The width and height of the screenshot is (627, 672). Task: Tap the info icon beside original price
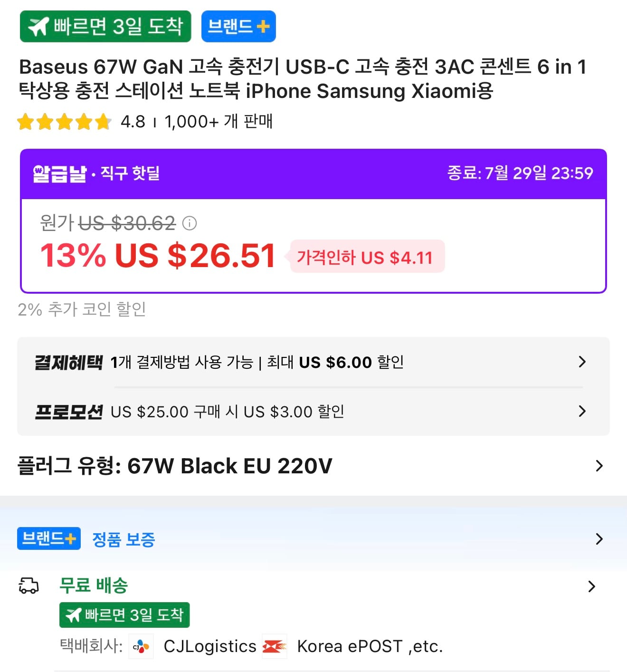pos(190,223)
